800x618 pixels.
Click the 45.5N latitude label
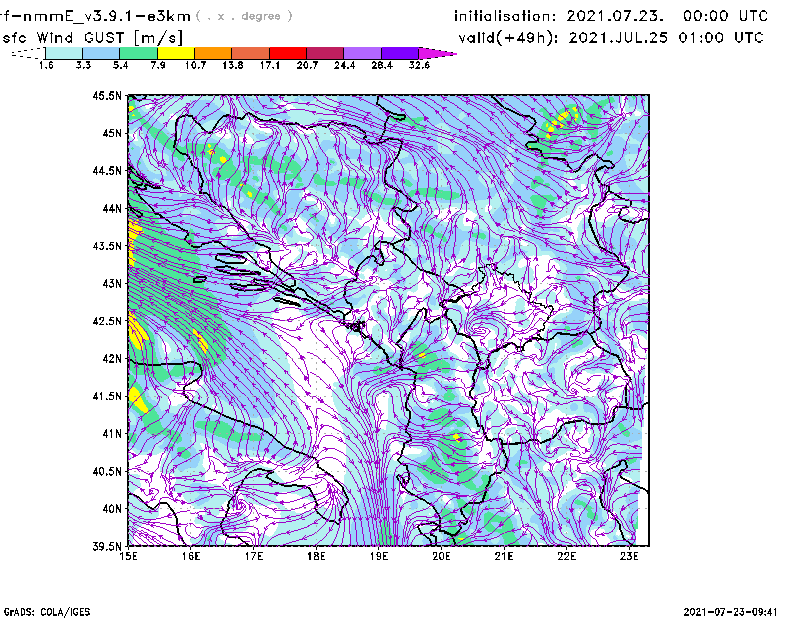pos(107,95)
